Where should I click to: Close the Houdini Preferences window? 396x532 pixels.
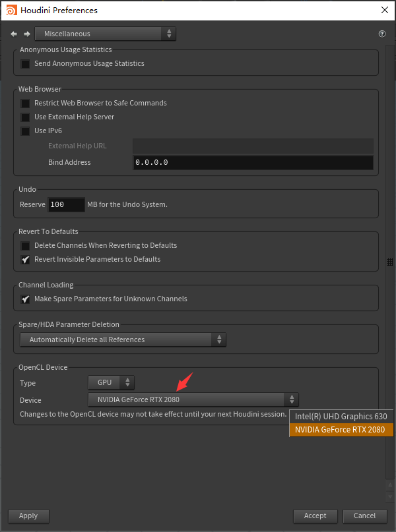385,10
